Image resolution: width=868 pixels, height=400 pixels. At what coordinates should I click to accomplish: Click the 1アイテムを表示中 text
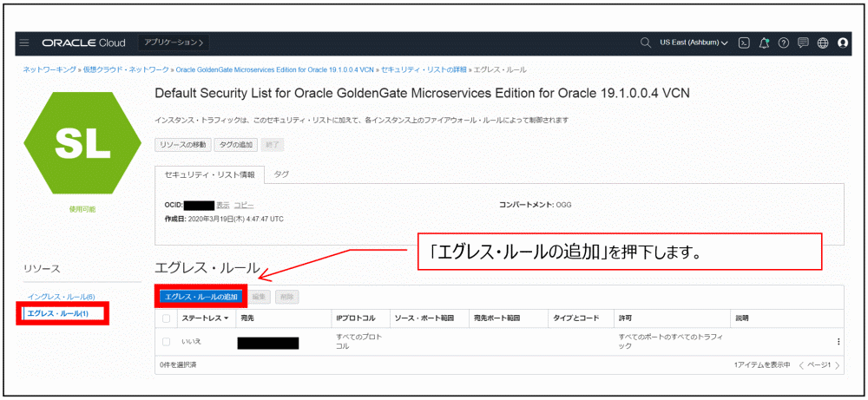coord(762,365)
